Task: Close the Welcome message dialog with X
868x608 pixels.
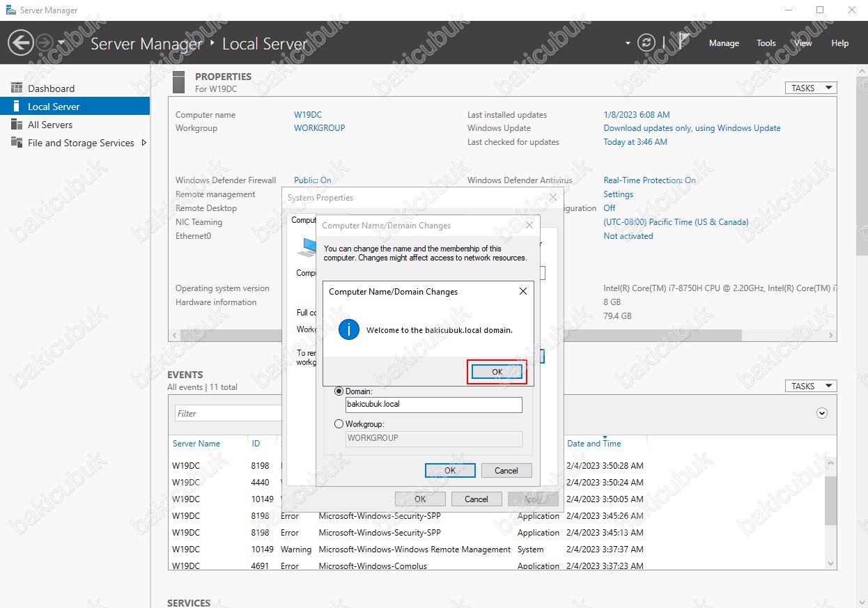Action: pyautogui.click(x=523, y=292)
